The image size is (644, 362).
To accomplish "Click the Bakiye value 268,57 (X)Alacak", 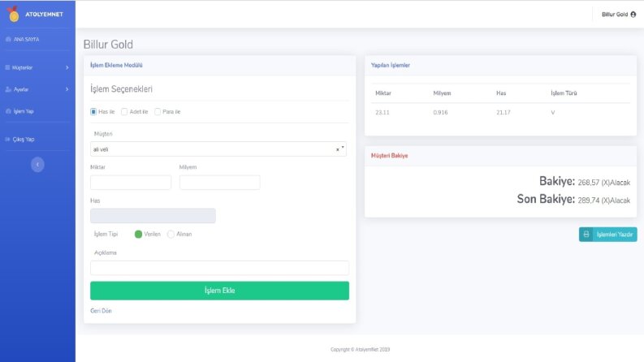I will (x=603, y=183).
